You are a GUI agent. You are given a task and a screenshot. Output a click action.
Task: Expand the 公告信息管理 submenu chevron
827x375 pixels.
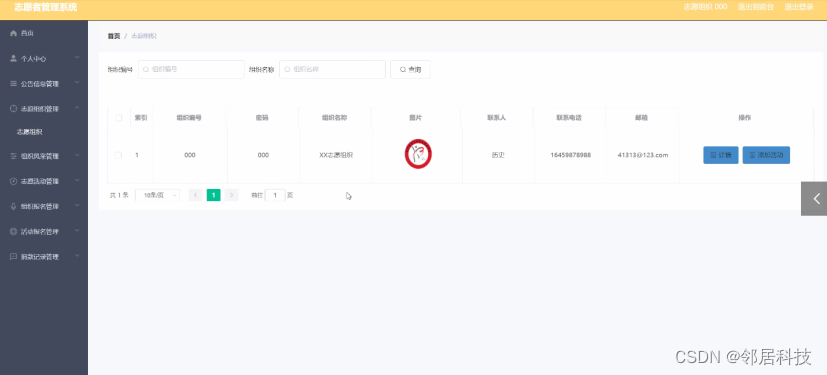pyautogui.click(x=77, y=83)
